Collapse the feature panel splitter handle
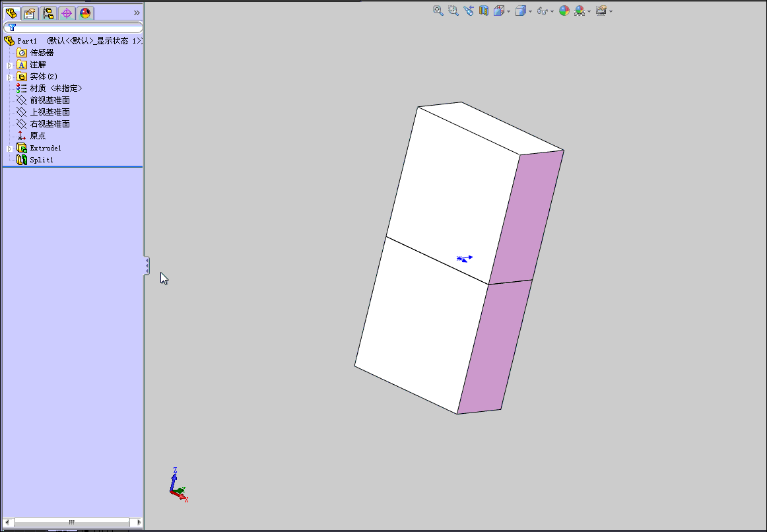The height and width of the screenshot is (532, 767). coord(147,265)
